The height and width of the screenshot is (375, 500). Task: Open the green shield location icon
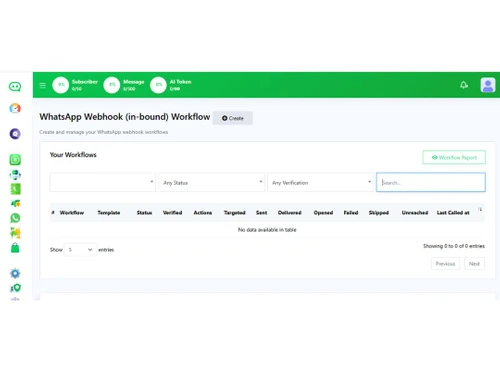click(15, 288)
